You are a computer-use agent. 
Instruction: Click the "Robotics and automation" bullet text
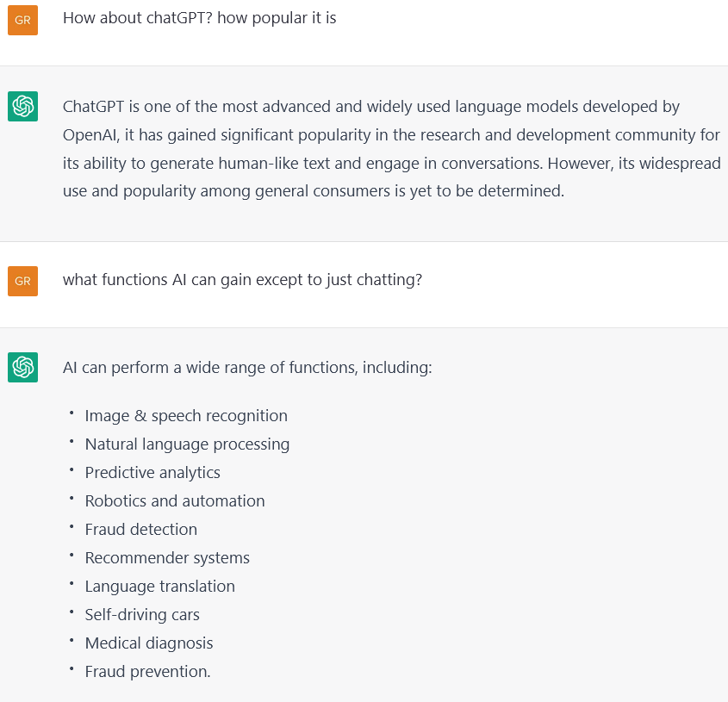[175, 501]
